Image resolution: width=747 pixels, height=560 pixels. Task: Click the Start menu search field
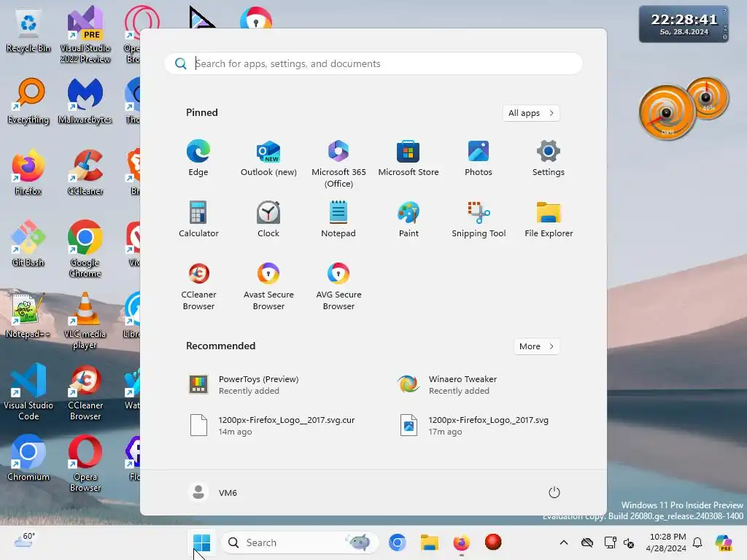tap(373, 63)
